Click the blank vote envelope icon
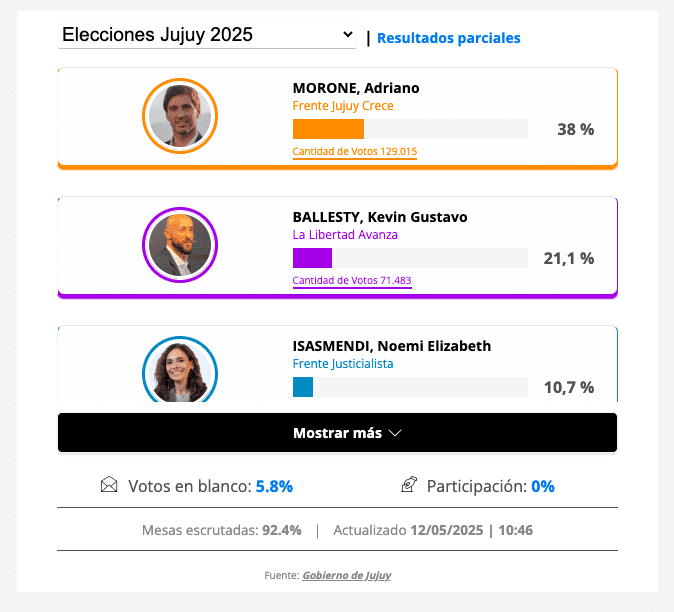 tap(109, 486)
